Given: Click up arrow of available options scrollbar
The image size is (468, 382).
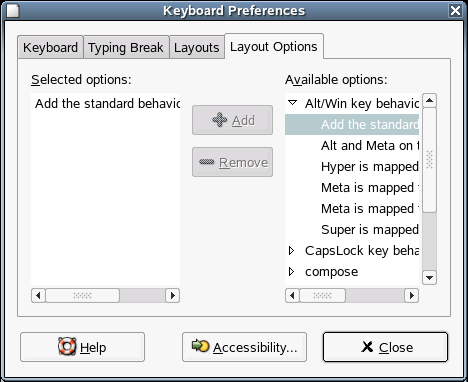Looking at the screenshot, I should pyautogui.click(x=429, y=100).
